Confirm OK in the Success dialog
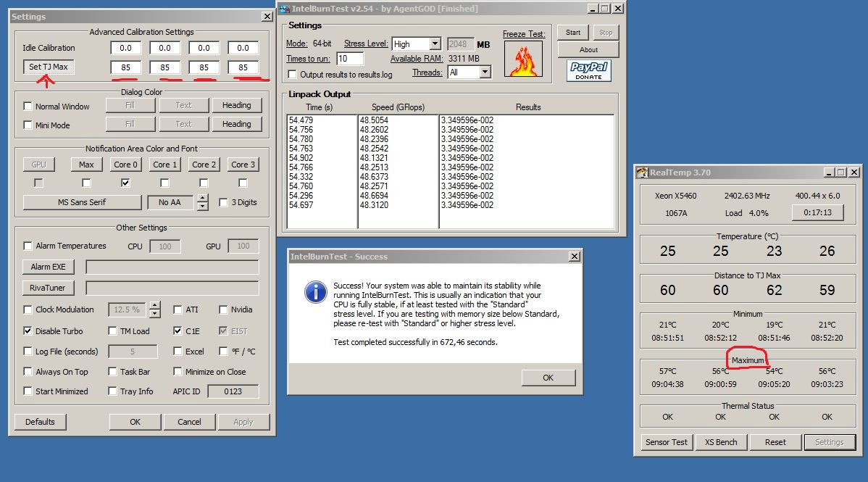 pos(548,378)
